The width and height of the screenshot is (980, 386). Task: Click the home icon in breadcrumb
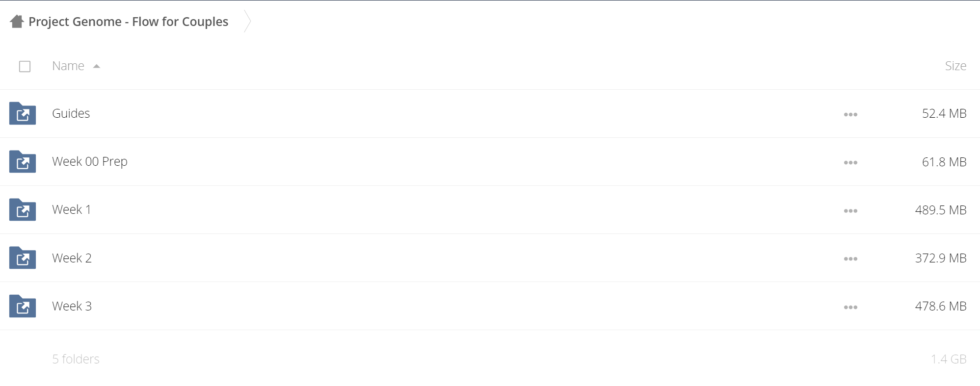coord(17,22)
